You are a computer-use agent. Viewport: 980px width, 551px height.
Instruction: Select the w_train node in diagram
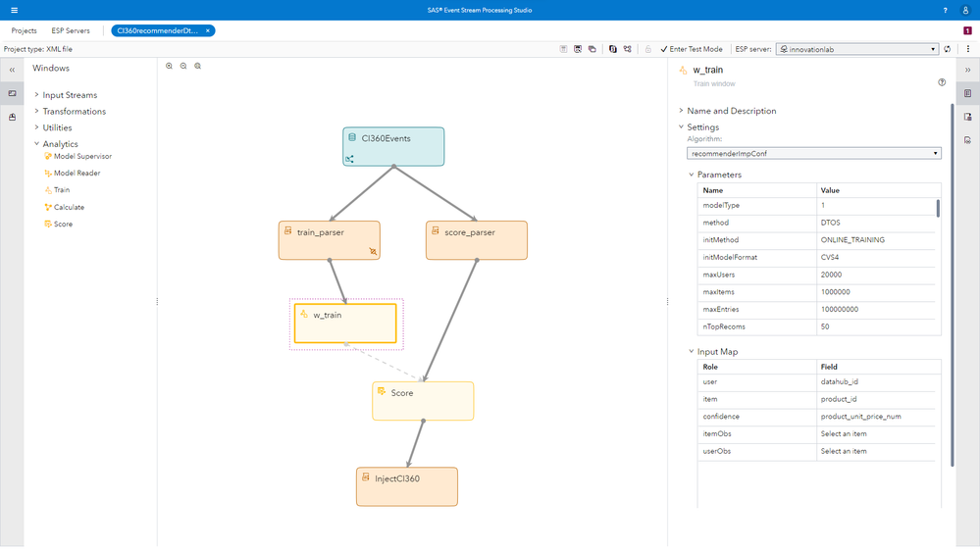coord(345,324)
